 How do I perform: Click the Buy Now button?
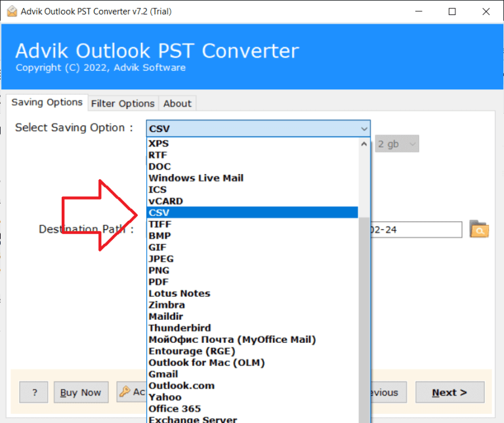tap(81, 392)
